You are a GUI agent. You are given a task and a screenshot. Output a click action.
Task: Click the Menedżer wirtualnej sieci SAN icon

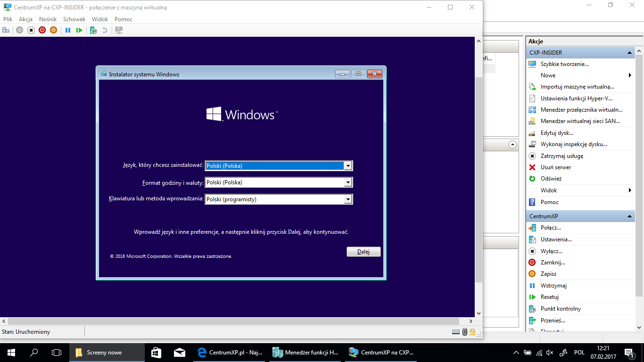532,121
